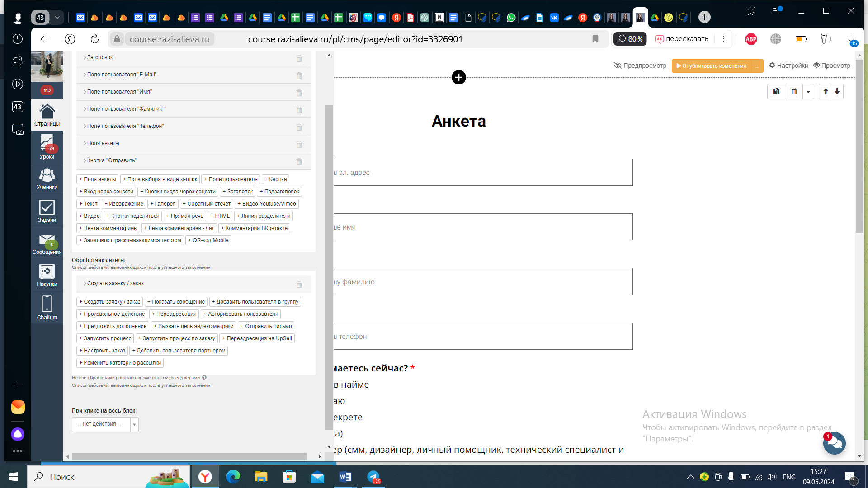
Task: Open Ученики section in sidebar
Action: (x=47, y=179)
